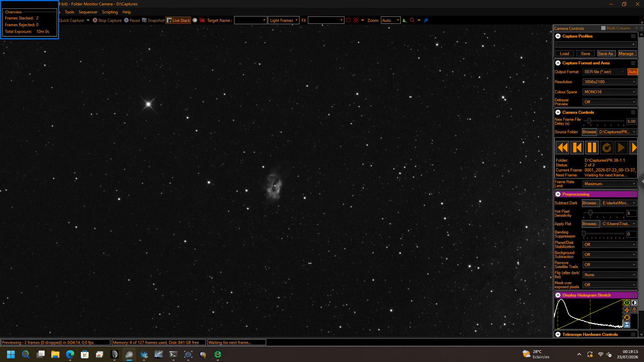The width and height of the screenshot is (644, 362).
Task: Click the red square area-selection icon
Action: [x=348, y=20]
